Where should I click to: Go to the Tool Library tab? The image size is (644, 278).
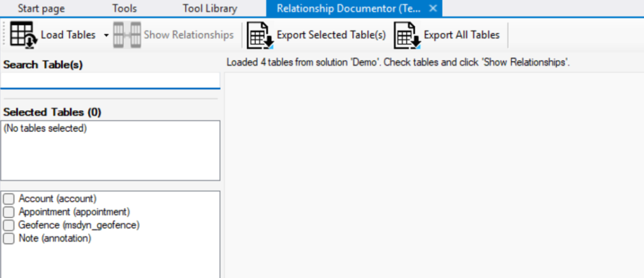point(210,8)
